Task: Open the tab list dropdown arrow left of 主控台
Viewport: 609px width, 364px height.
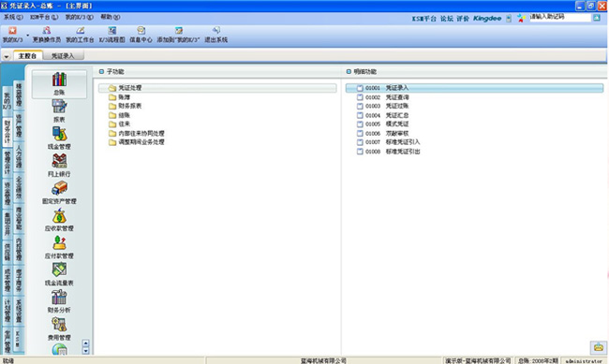Action: pos(7,57)
